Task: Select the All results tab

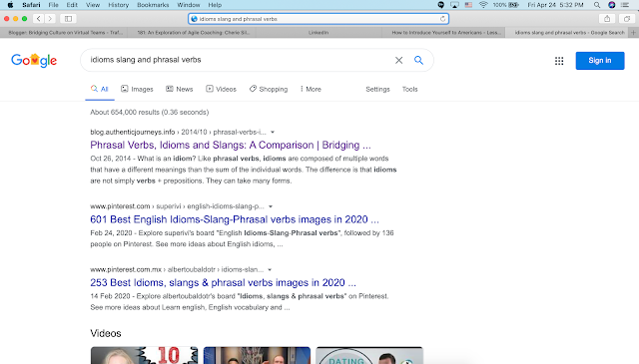Action: 100,89
